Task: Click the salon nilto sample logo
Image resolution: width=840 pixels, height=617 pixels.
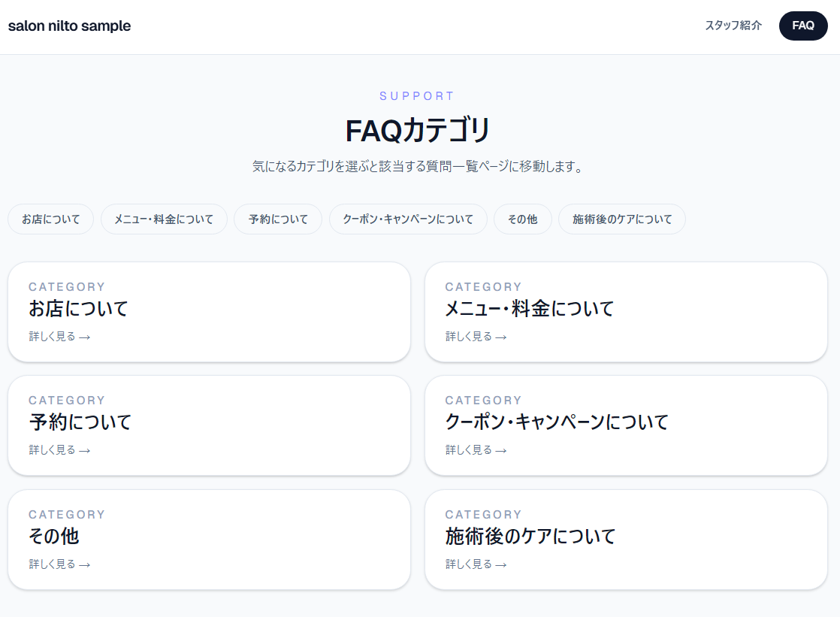Action: [x=69, y=26]
